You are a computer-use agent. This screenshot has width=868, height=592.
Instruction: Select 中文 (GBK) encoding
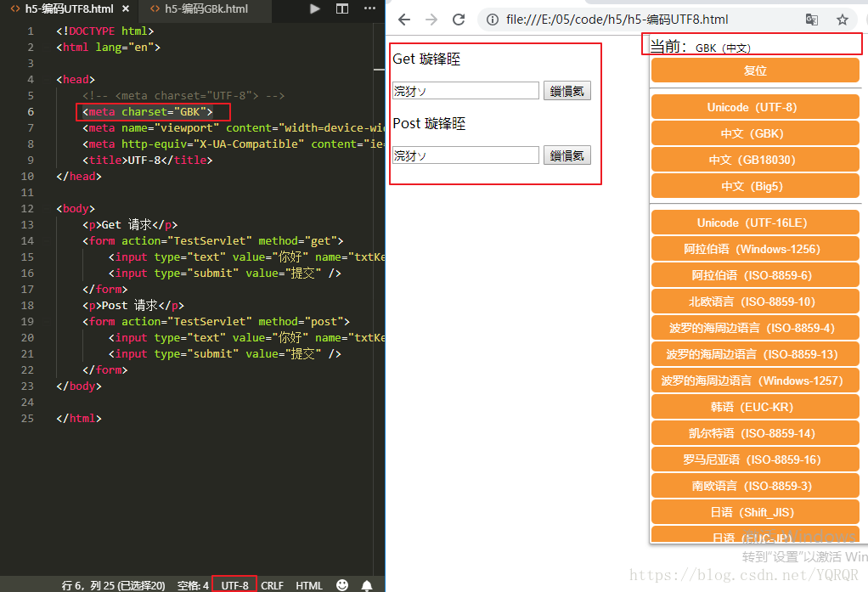pyautogui.click(x=755, y=133)
